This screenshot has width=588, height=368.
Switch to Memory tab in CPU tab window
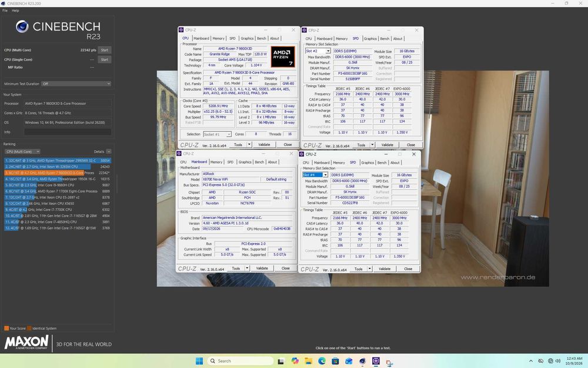[218, 38]
